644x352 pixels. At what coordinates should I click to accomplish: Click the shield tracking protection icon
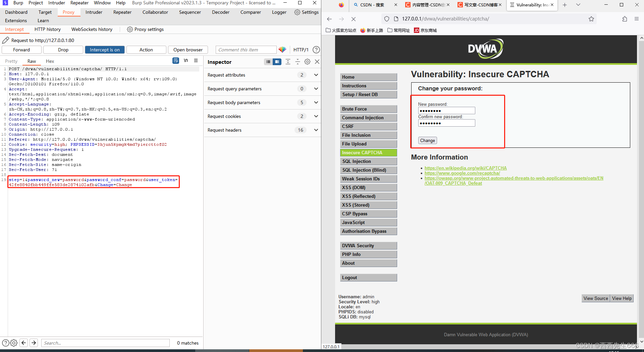click(x=387, y=19)
